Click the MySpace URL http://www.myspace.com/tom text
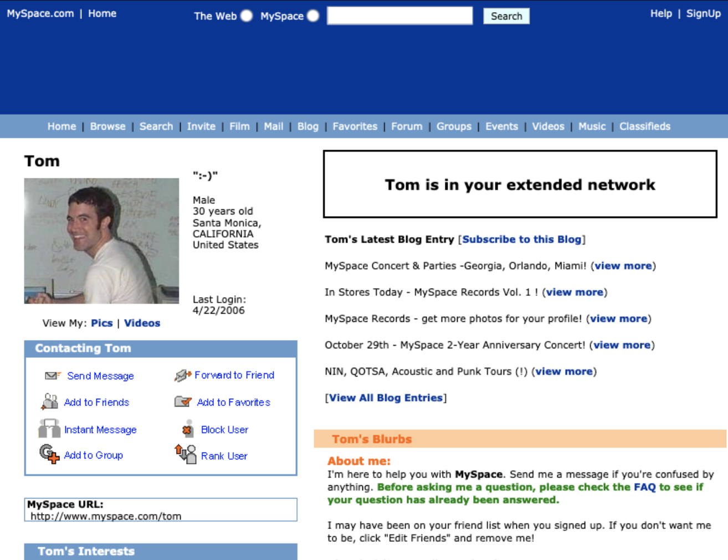The height and width of the screenshot is (560, 728). (x=106, y=516)
